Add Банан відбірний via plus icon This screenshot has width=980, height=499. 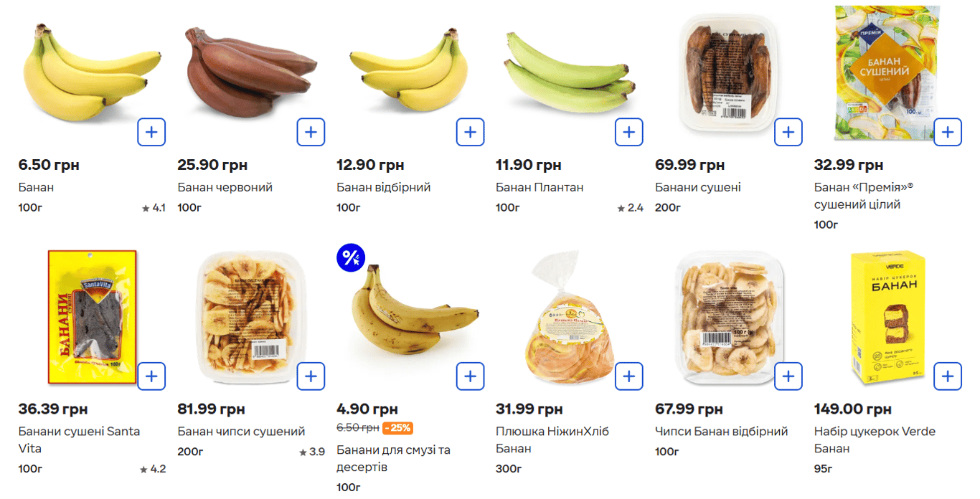470,132
